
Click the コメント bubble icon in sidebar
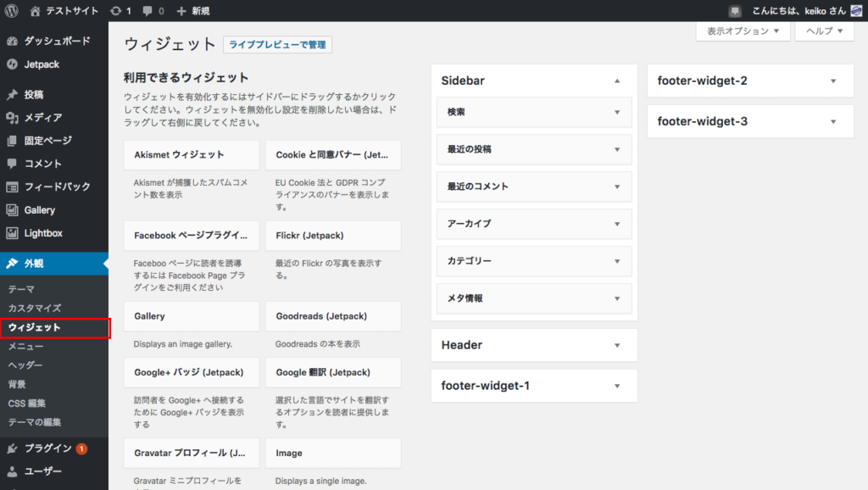point(12,164)
